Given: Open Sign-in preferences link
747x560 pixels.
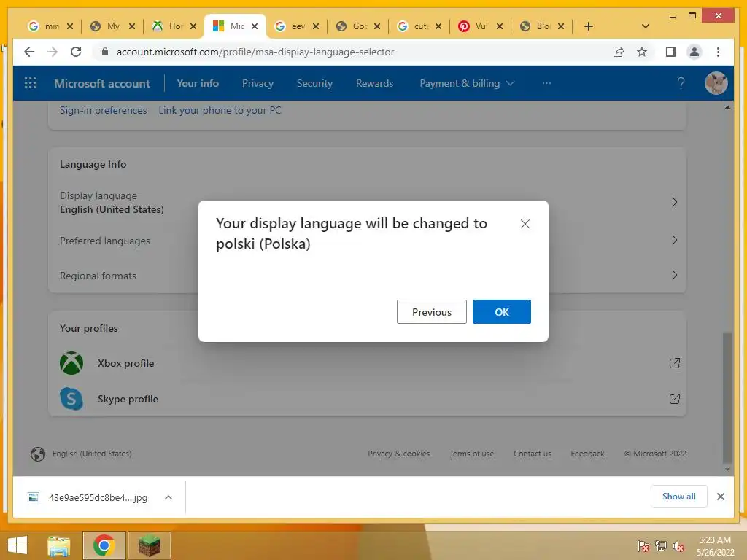Looking at the screenshot, I should point(104,111).
